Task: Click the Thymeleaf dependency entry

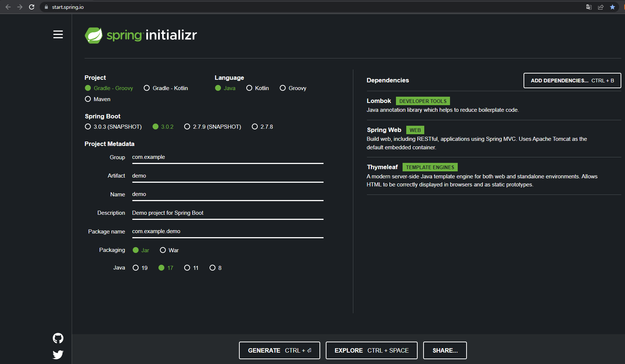Action: (494, 176)
